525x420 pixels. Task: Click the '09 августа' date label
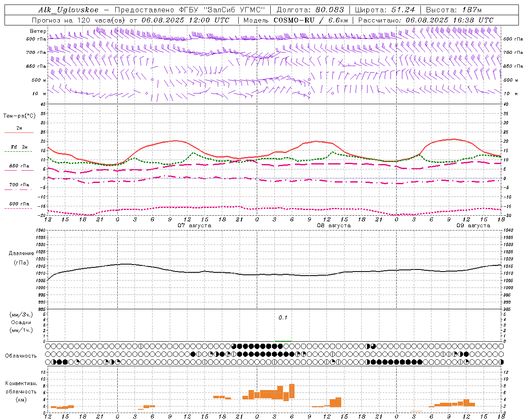tap(473, 226)
